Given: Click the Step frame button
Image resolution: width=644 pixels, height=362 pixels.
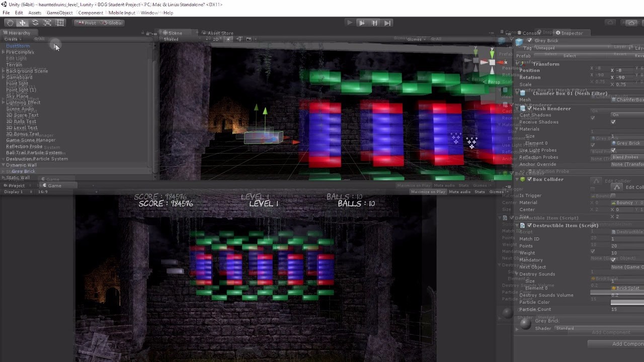Looking at the screenshot, I should [x=387, y=23].
